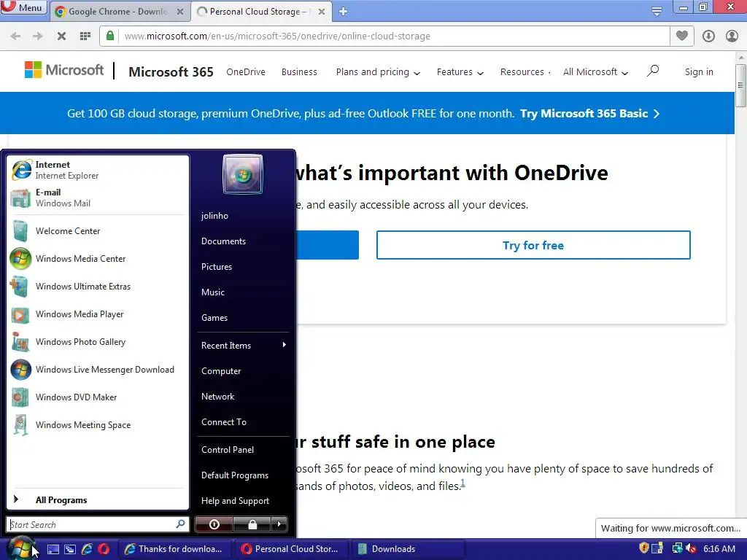Open Windows Ultimate Extras
This screenshot has width=747, height=560.
click(97, 286)
